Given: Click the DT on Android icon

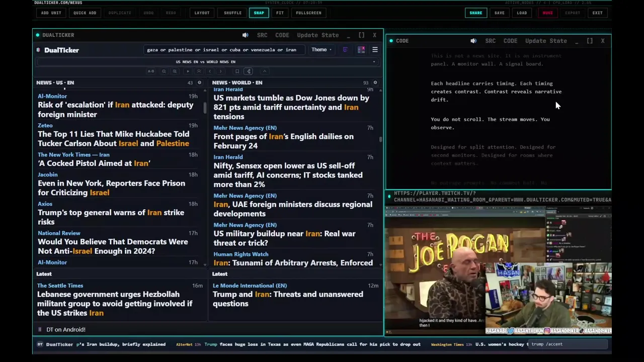Looking at the screenshot, I should [x=40, y=329].
